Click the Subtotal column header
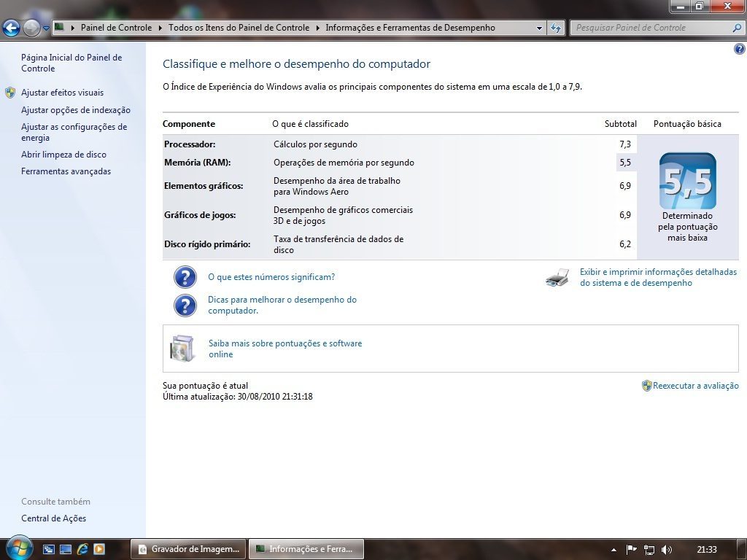Screen dimensions: 747x560 point(620,124)
